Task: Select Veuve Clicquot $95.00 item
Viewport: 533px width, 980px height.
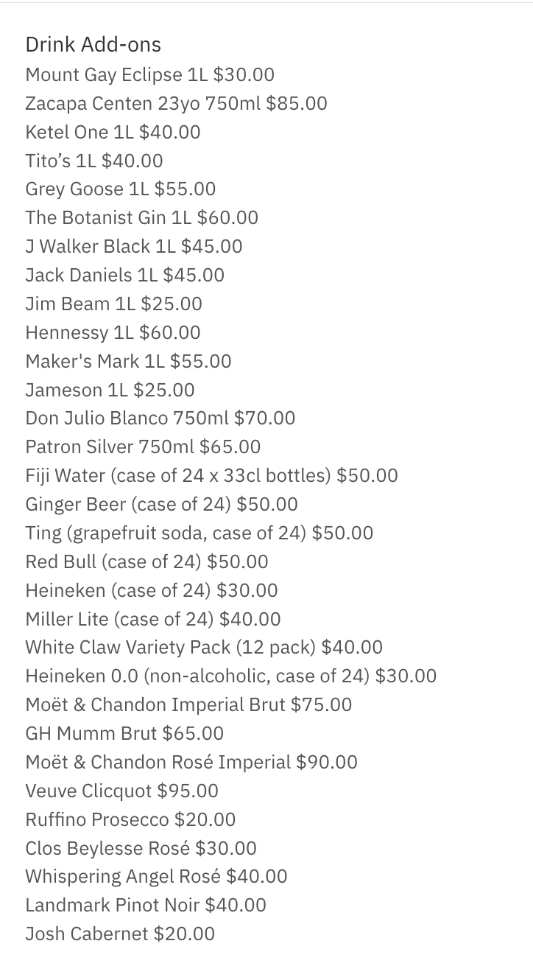Action: (121, 791)
